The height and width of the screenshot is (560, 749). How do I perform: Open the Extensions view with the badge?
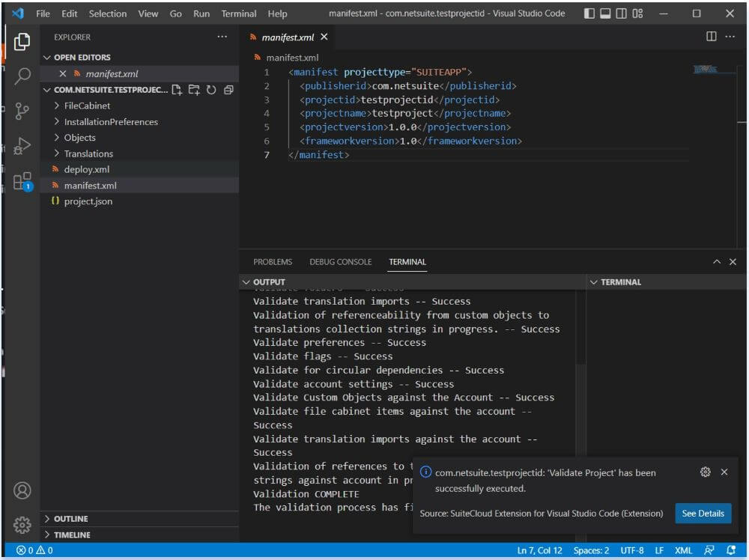click(x=22, y=181)
